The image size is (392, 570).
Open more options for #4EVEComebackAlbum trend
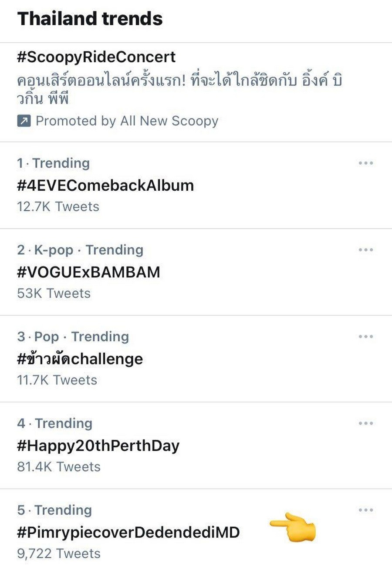(x=365, y=163)
